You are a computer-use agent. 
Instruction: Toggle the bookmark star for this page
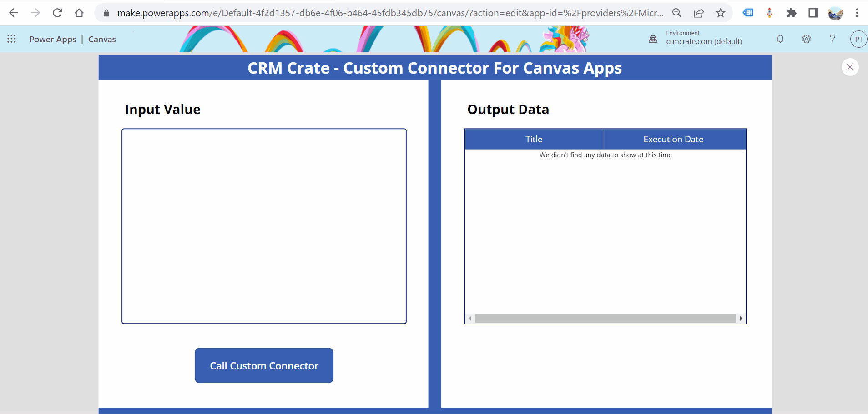click(720, 12)
